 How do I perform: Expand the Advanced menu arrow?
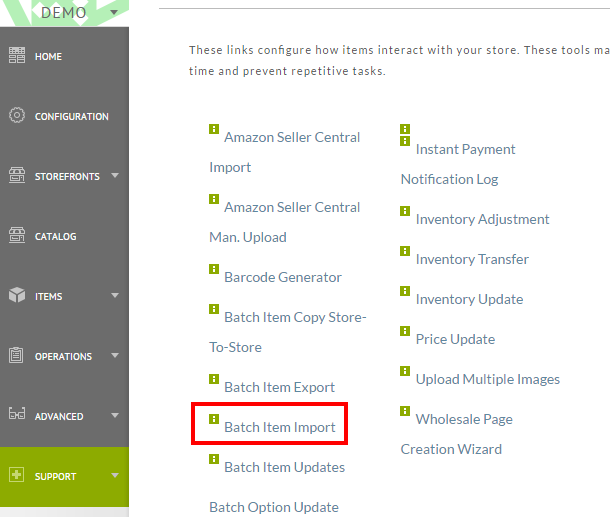pos(115,415)
